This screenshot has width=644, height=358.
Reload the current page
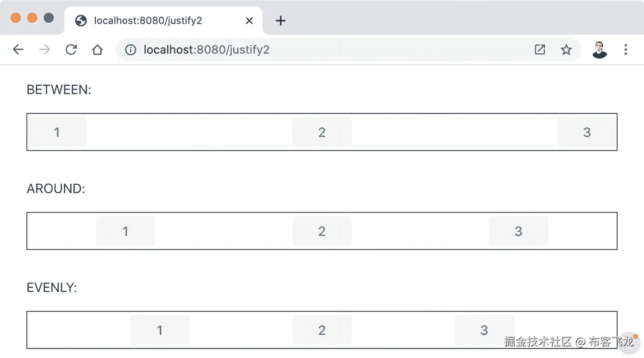pyautogui.click(x=71, y=49)
